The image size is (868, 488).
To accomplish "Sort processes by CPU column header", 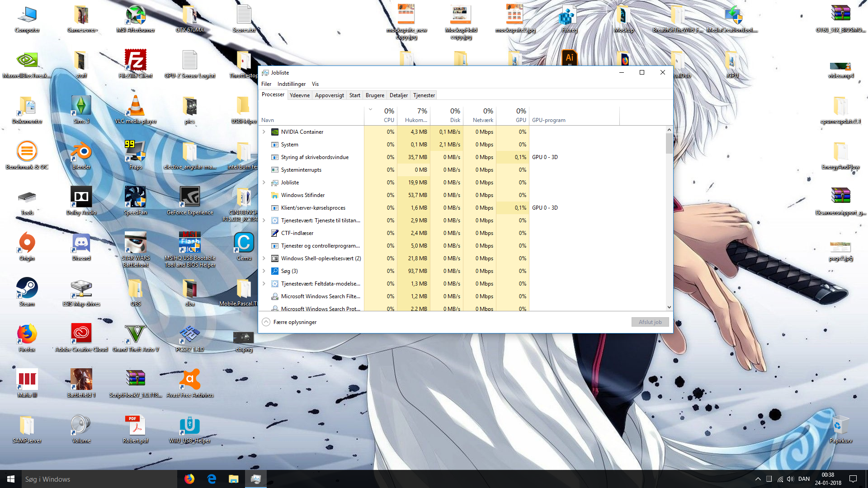I will (381, 116).
